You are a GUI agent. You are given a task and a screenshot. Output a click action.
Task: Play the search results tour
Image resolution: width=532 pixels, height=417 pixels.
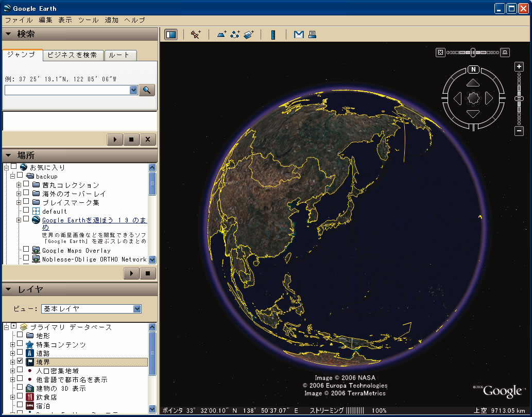tap(115, 140)
